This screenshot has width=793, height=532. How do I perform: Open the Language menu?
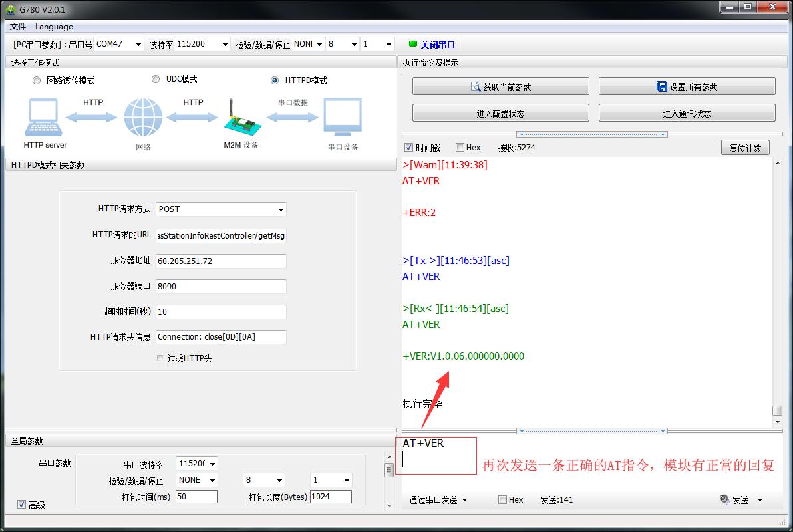coord(54,27)
